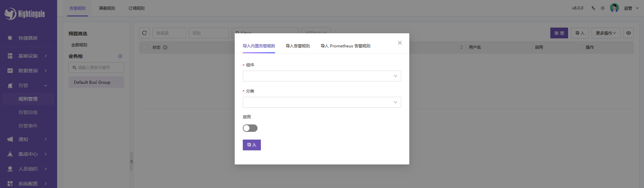Check the select-all checkbox in table header
The image size is (644, 188).
pos(144,47)
